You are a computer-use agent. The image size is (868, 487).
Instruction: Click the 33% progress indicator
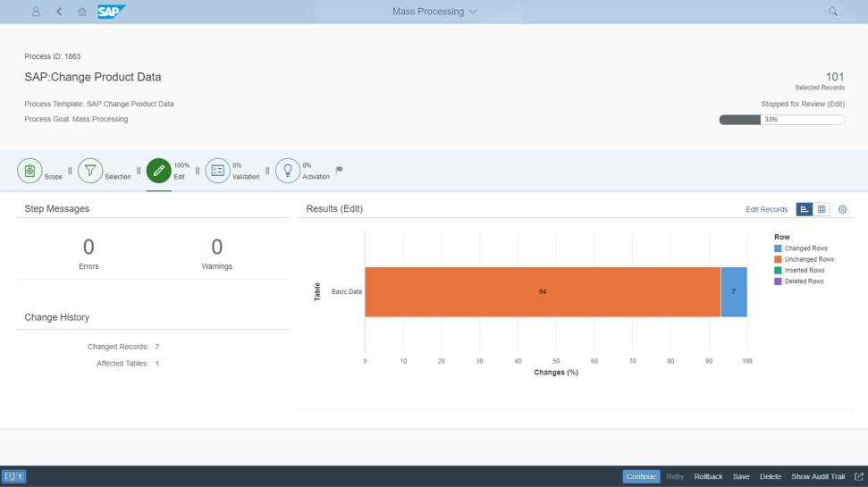pos(781,120)
